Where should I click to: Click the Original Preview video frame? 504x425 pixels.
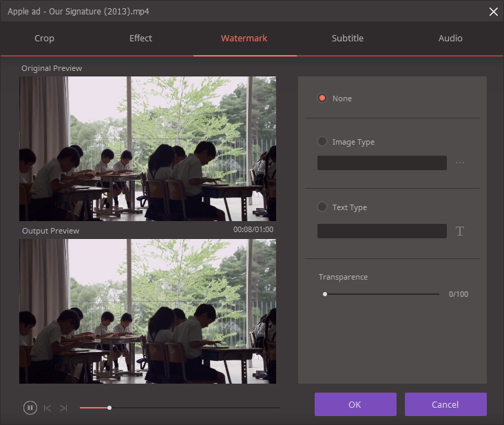147,149
